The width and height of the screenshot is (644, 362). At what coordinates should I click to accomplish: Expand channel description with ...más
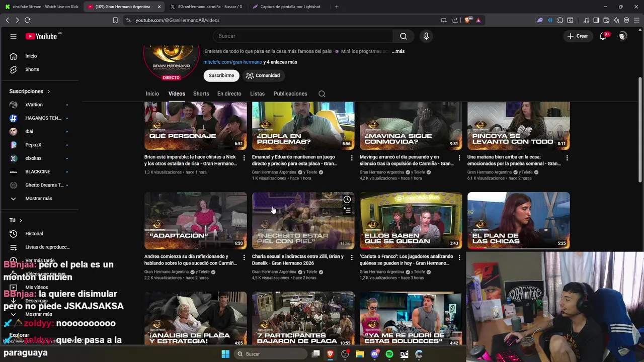(398, 51)
